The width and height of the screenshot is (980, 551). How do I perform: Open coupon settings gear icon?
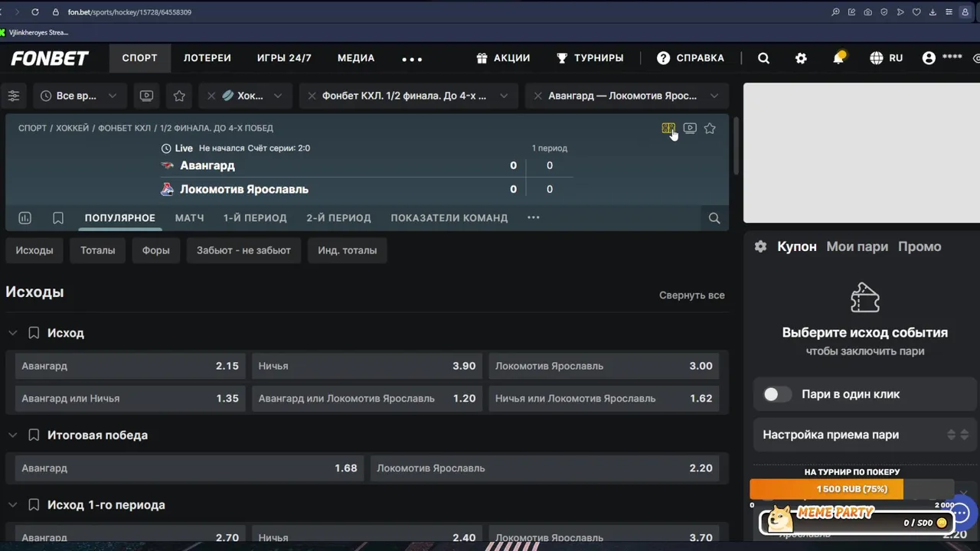(x=760, y=246)
